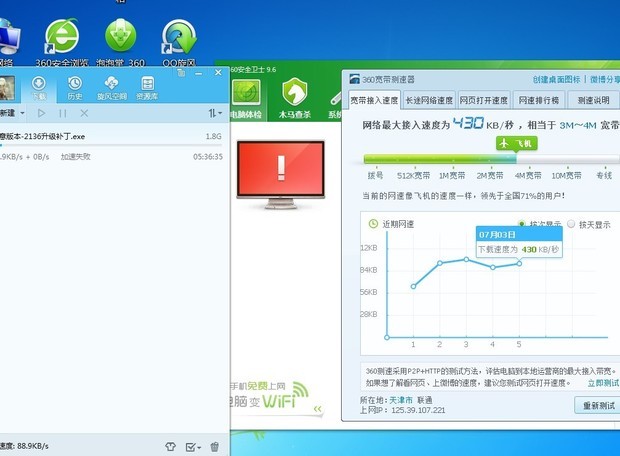The height and width of the screenshot is (456, 620).
Task: Click the red warning monitor in 360安全卫士
Action: click(281, 174)
